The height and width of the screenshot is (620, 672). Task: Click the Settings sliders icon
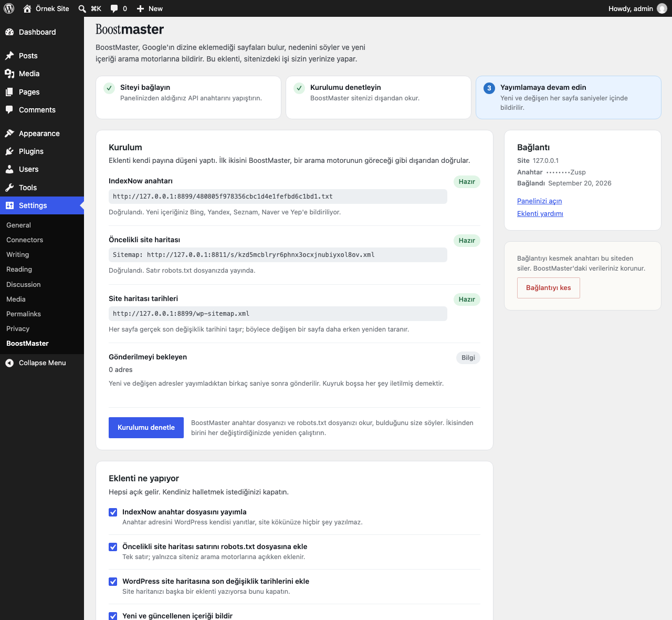tap(9, 205)
